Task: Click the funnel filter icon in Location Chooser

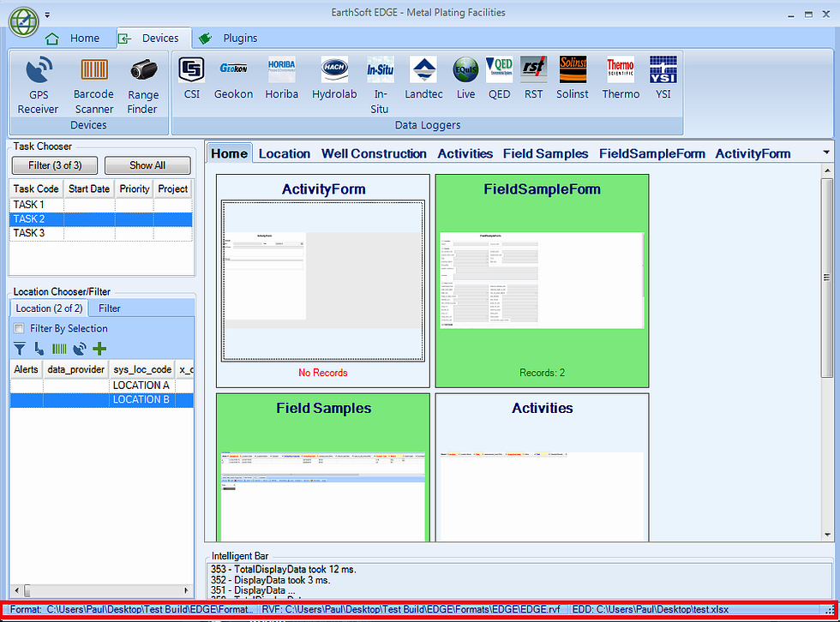Action: pyautogui.click(x=20, y=349)
